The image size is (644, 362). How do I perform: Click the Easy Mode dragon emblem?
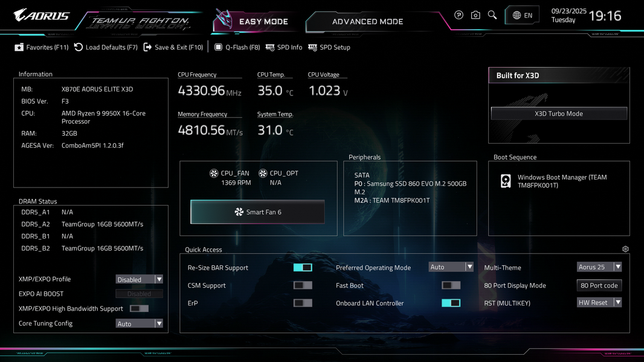[x=224, y=19]
